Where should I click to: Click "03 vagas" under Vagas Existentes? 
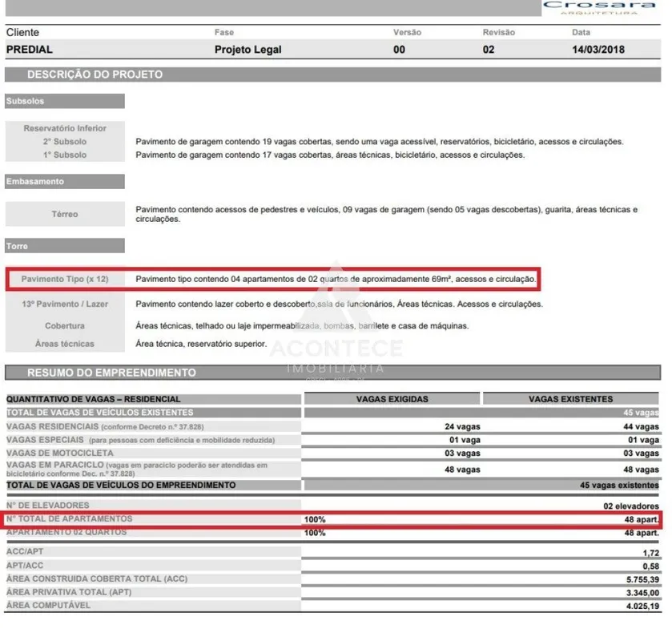click(641, 454)
